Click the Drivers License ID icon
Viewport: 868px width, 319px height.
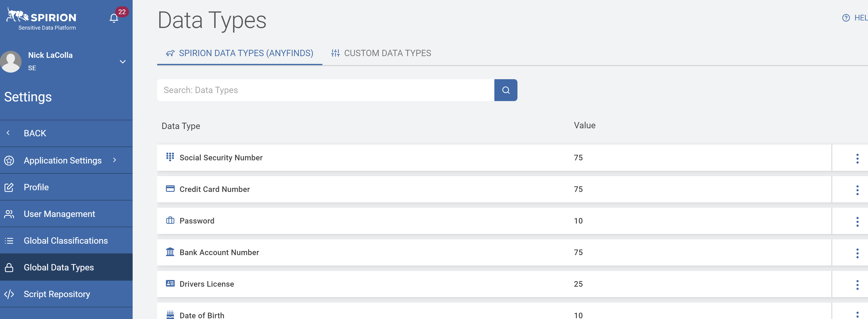170,284
